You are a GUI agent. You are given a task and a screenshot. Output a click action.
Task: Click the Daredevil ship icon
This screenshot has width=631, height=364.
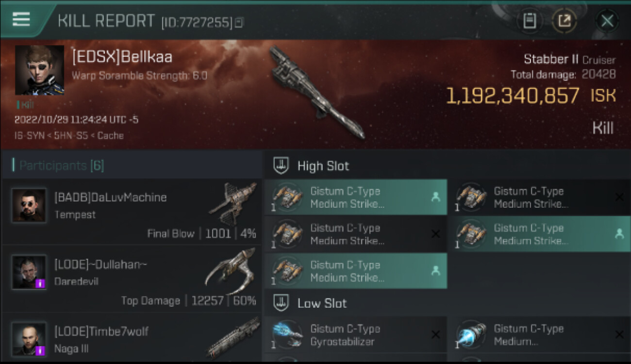tap(231, 271)
